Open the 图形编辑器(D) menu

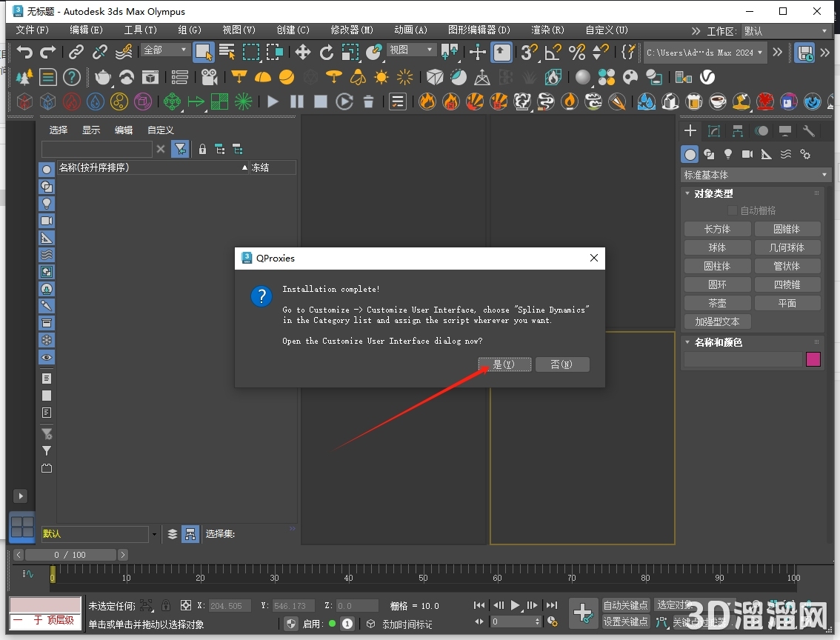coord(479,30)
